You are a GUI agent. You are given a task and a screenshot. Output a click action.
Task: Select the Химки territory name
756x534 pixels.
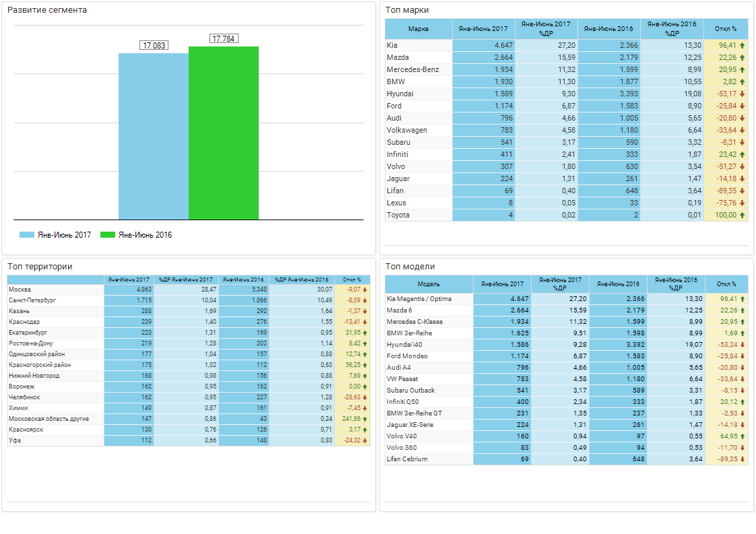point(18,408)
